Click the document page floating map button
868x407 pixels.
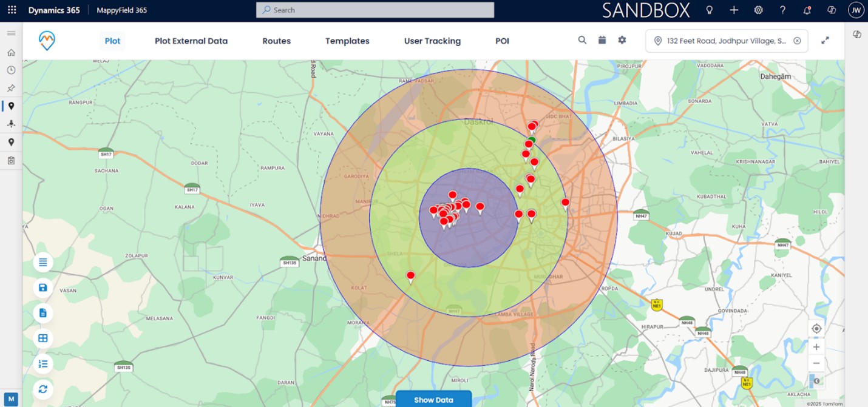pyautogui.click(x=43, y=313)
